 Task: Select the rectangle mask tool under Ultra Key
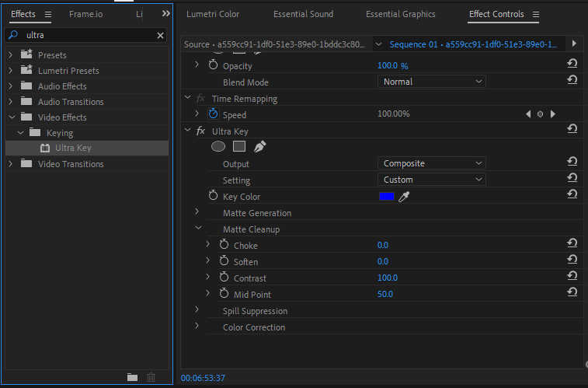(239, 146)
